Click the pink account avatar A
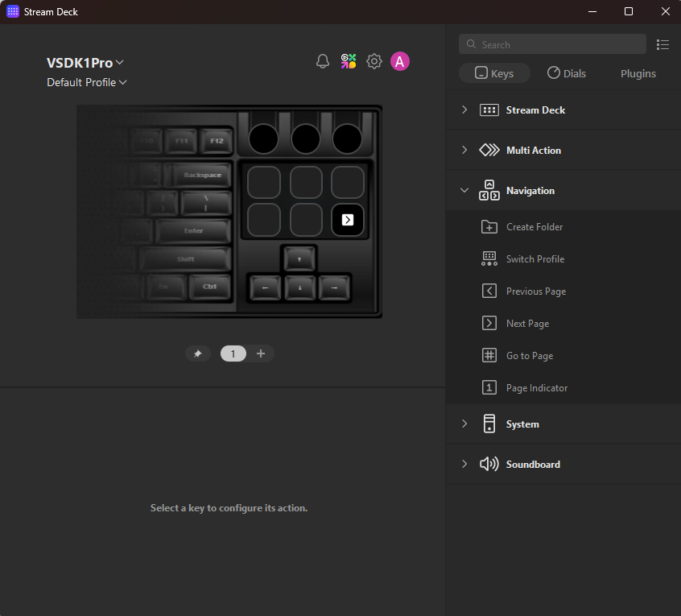The image size is (681, 616). 399,61
